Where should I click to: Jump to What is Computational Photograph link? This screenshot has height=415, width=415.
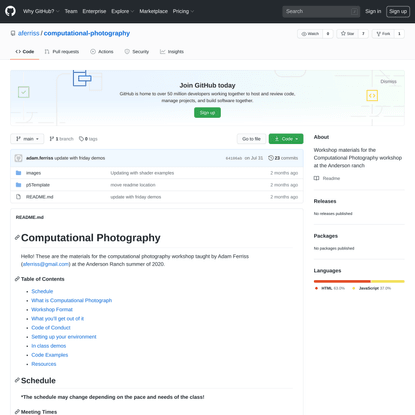pos(71,300)
